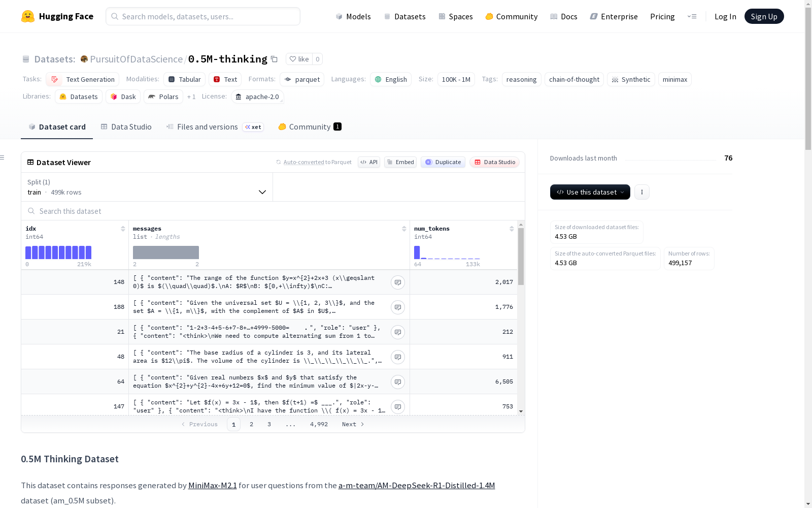Viewport: 812px width, 508px height.
Task: Go to Models in the top navigation
Action: point(353,16)
